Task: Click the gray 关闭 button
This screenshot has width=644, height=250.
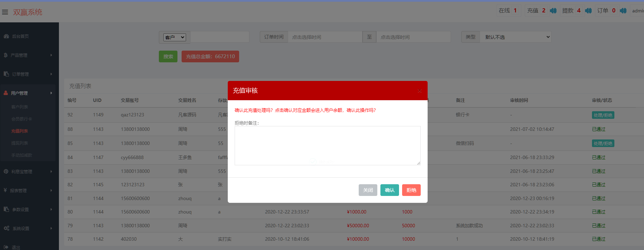Action: (368, 190)
